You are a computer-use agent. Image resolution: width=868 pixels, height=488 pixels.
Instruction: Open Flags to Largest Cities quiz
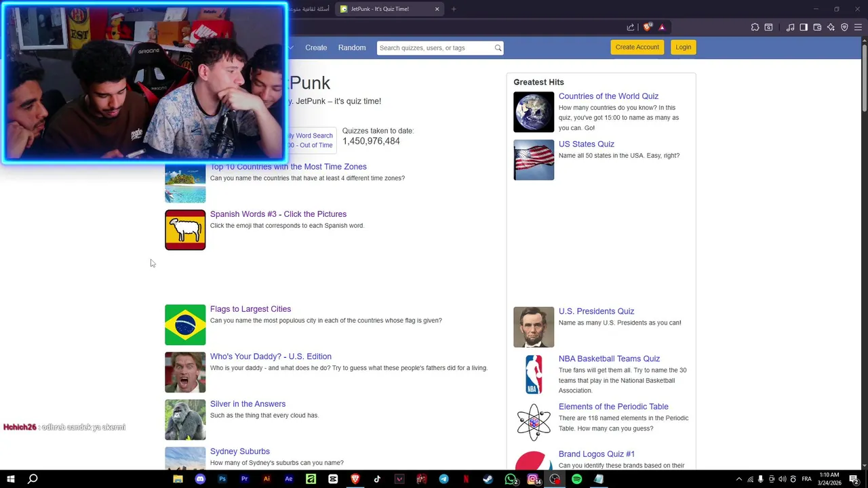point(250,309)
